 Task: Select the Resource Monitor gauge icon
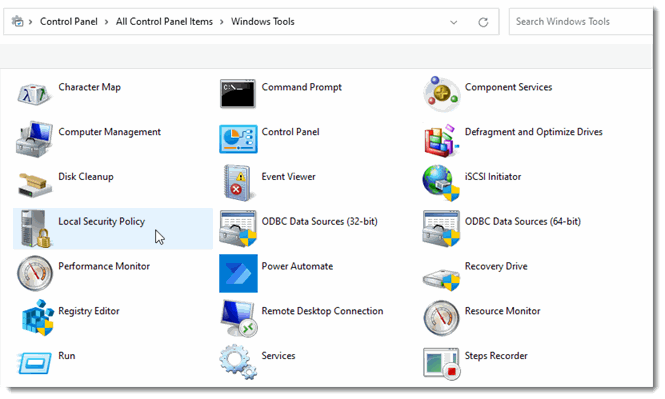click(x=441, y=318)
